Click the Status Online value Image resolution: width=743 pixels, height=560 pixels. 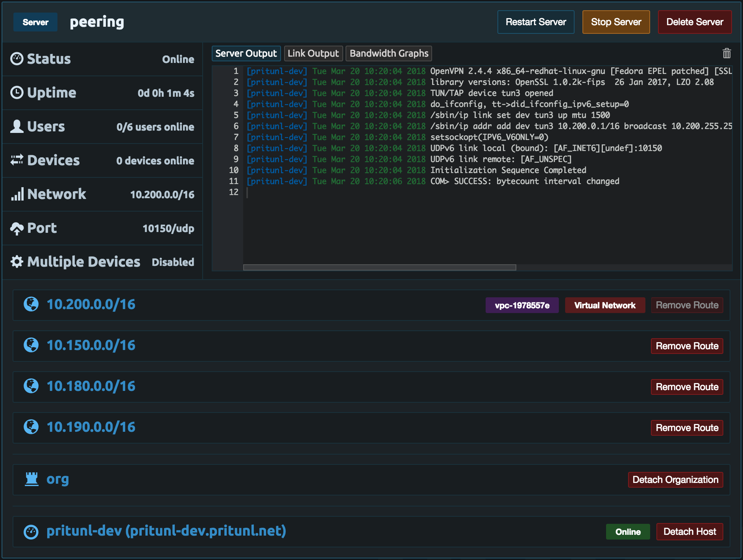178,59
